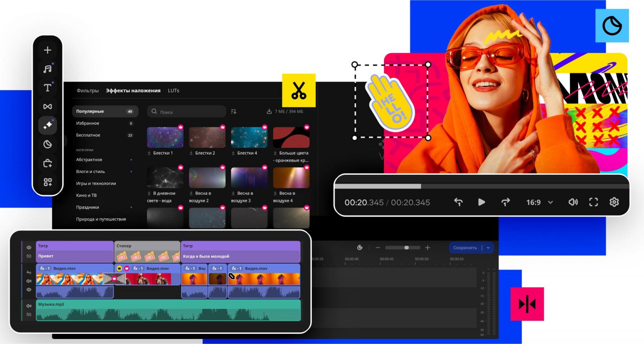Click the plus icon to add media
The height and width of the screenshot is (344, 644).
coord(47,50)
